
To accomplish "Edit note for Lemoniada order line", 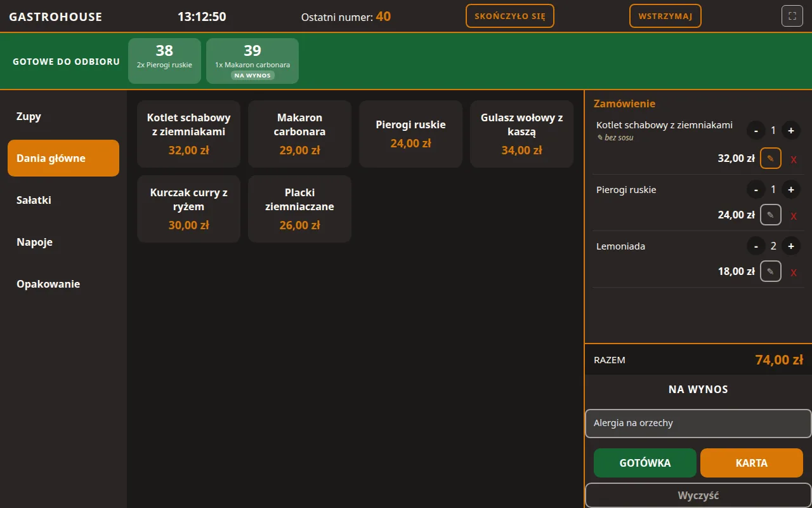I will pyautogui.click(x=771, y=271).
